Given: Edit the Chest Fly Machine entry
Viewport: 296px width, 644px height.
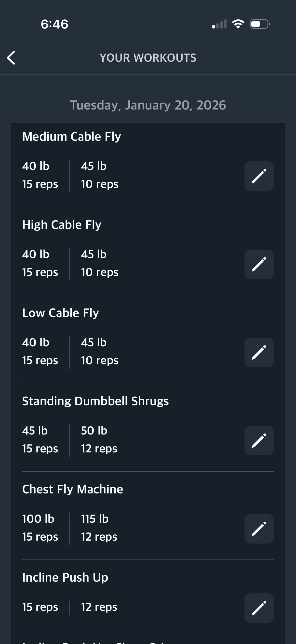Looking at the screenshot, I should (x=259, y=529).
